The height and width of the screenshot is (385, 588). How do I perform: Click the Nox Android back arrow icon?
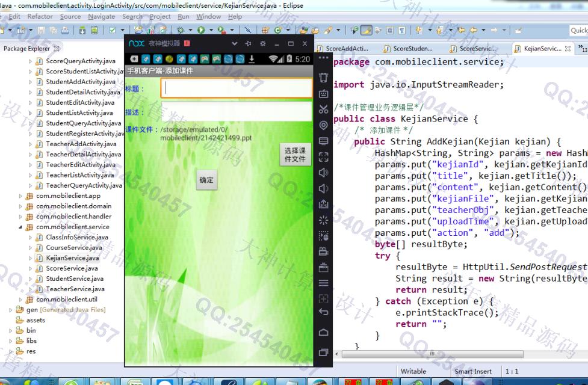click(323, 312)
